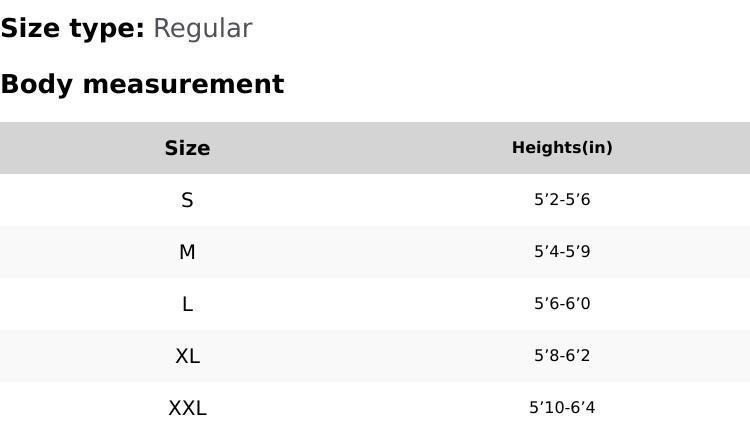Select the entire row for size M

[375, 252]
